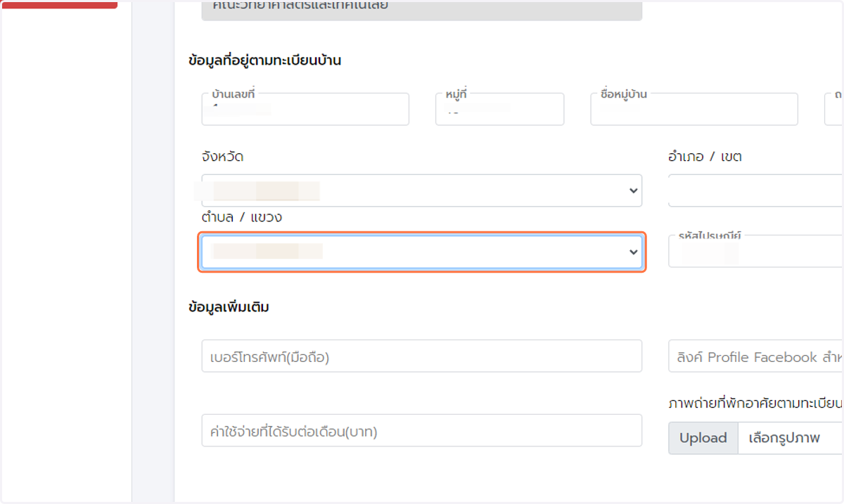Click the ข้อมูลเพิ่มเติม heading

(x=229, y=307)
